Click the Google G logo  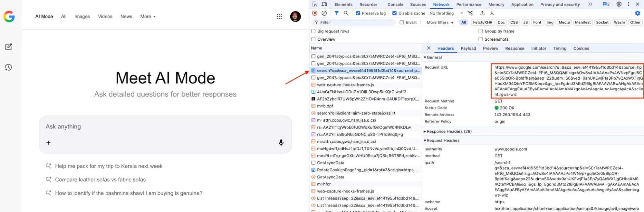pyautogui.click(x=9, y=16)
